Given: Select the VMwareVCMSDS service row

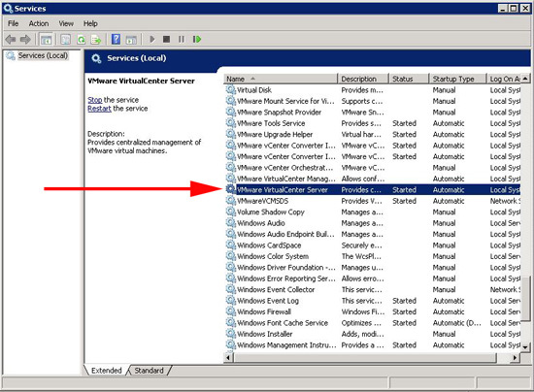Looking at the screenshot, I should (x=373, y=201).
